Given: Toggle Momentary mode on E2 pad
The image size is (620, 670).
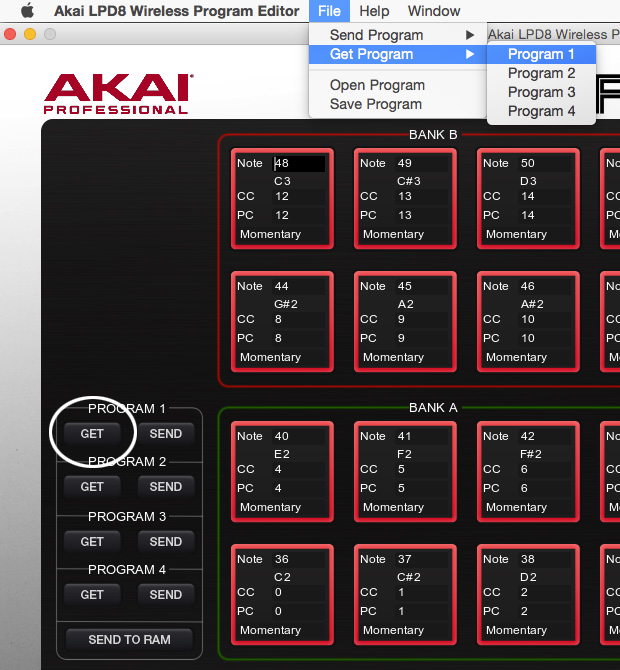Looking at the screenshot, I should (282, 507).
